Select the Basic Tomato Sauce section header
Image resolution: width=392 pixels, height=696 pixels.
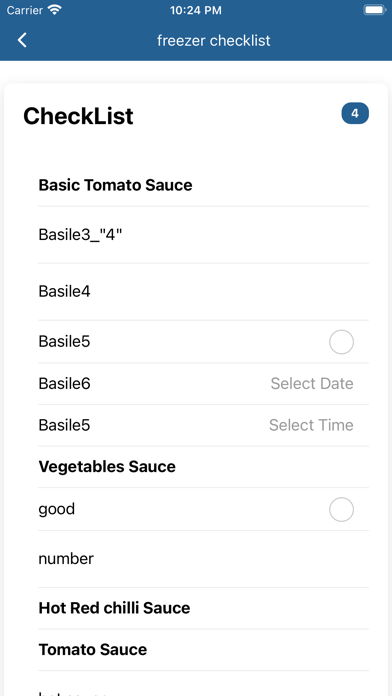click(x=115, y=185)
